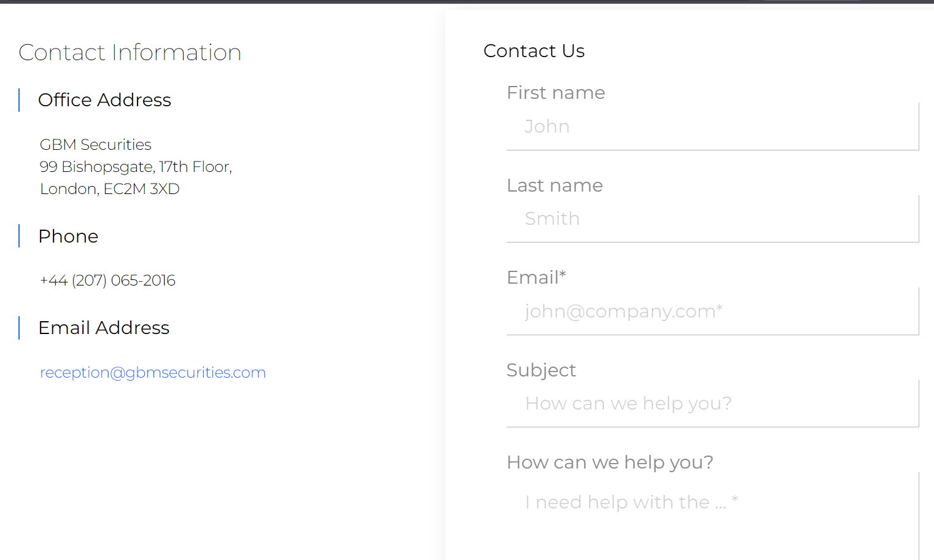Click the GBM Securities company name text
The width and height of the screenshot is (934, 560).
(96, 145)
